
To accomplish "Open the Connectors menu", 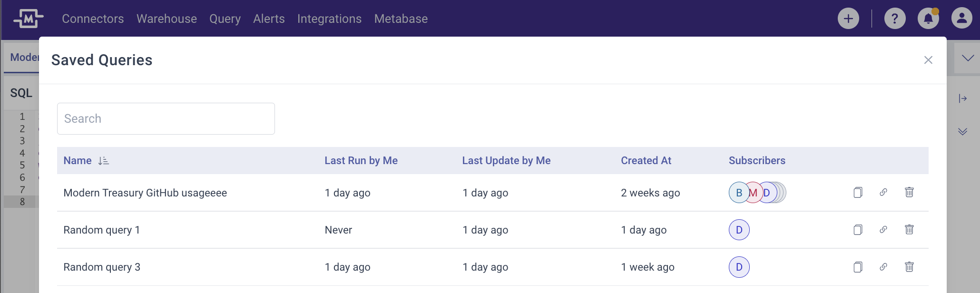I will tap(93, 19).
